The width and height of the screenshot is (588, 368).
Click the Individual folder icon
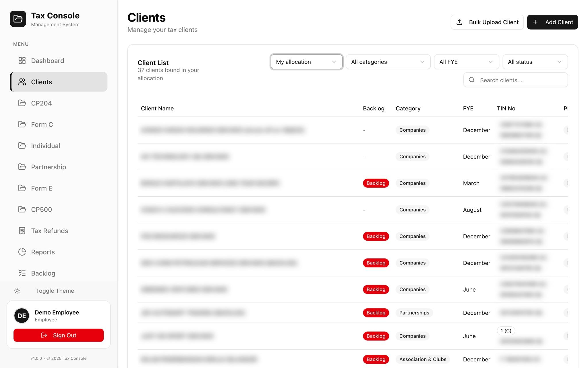point(22,145)
